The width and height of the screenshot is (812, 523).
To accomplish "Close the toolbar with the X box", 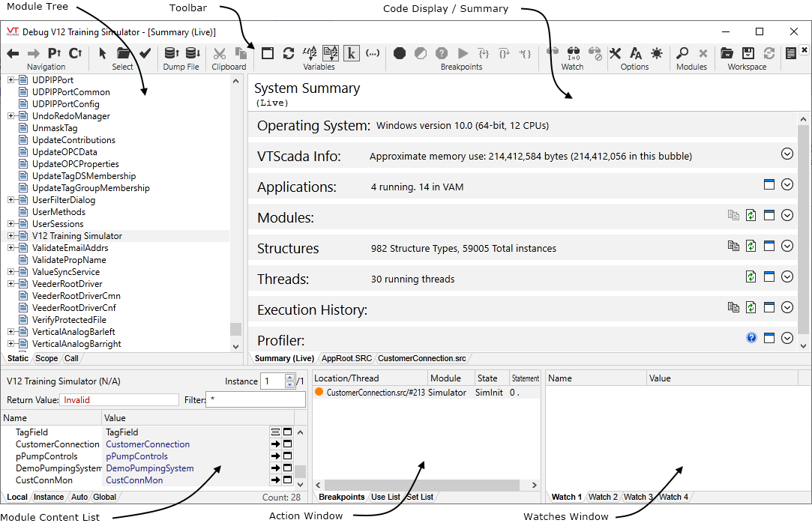I will [804, 50].
